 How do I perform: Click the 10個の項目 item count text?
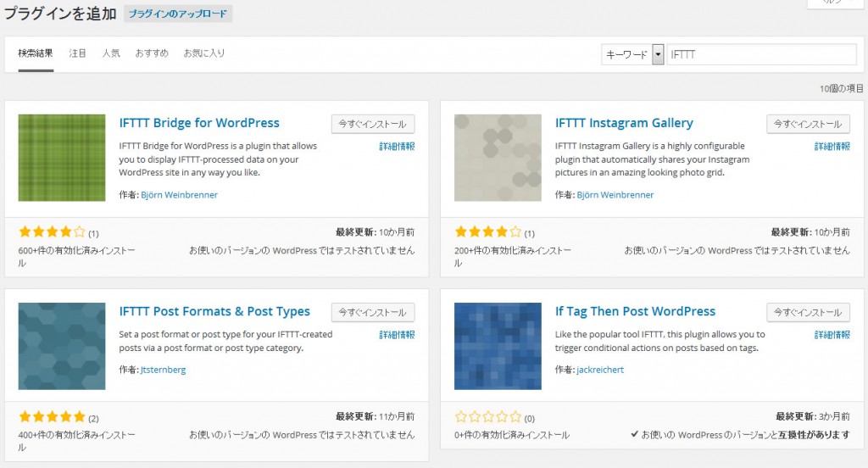pyautogui.click(x=841, y=89)
